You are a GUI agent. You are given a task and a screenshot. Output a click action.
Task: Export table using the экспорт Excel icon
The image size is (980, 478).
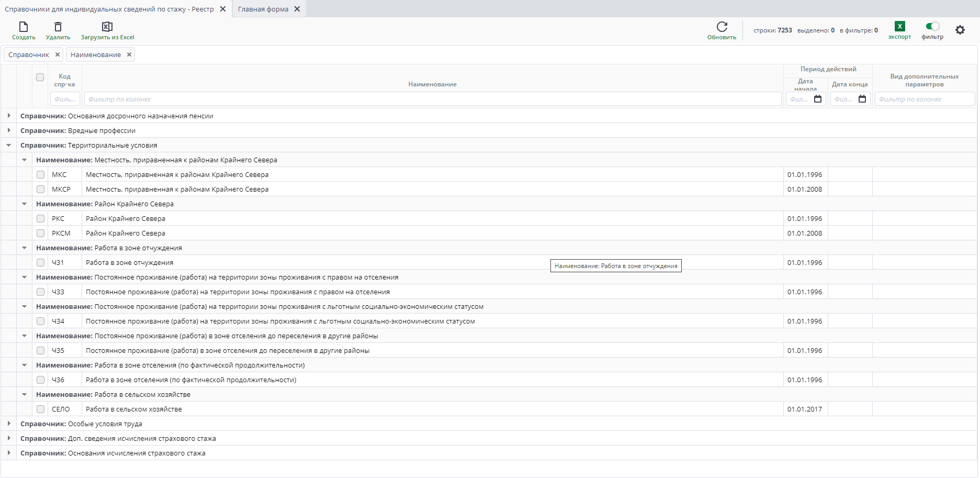click(x=899, y=27)
